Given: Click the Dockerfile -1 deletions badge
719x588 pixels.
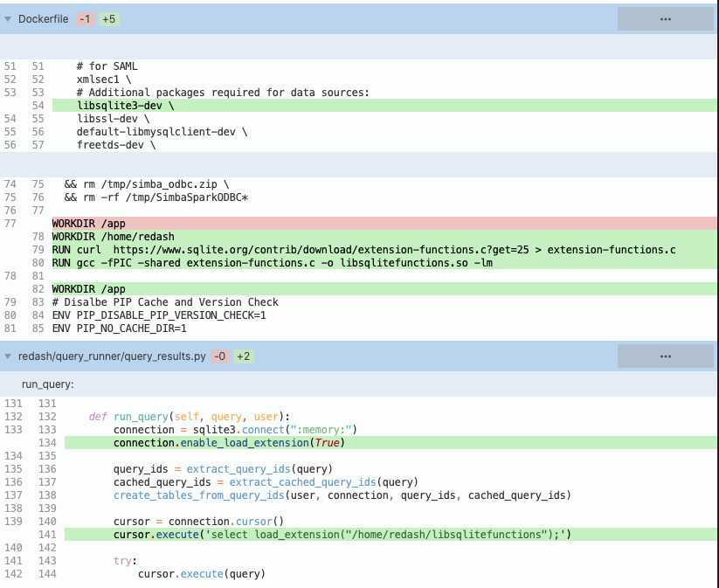Looking at the screenshot, I should [85, 19].
